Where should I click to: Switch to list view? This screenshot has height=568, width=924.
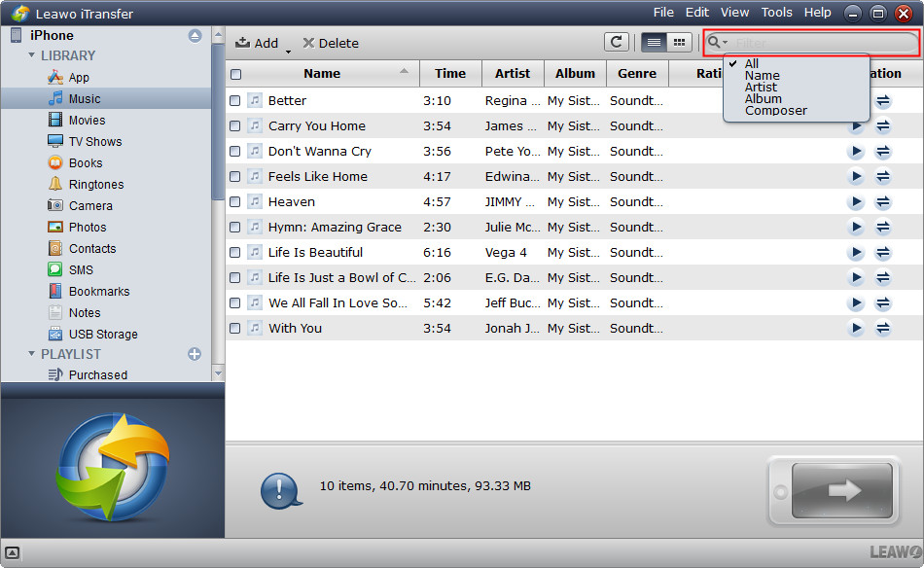point(654,42)
